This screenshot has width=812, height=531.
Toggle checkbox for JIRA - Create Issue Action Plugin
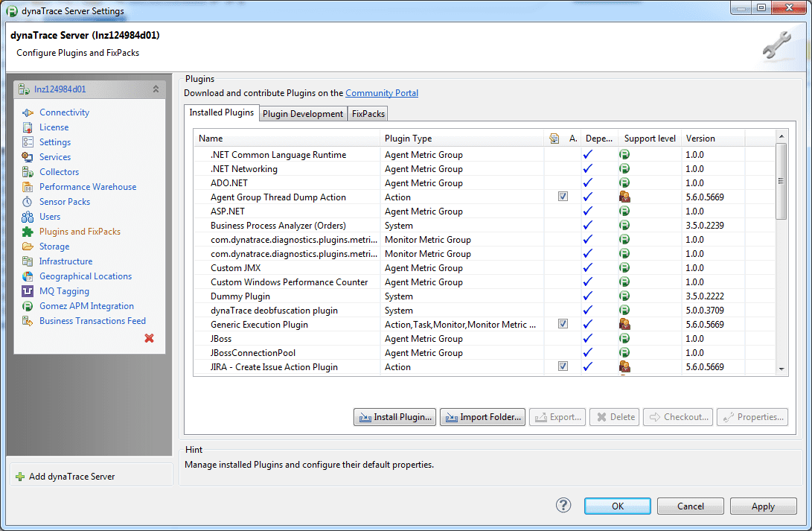point(563,366)
